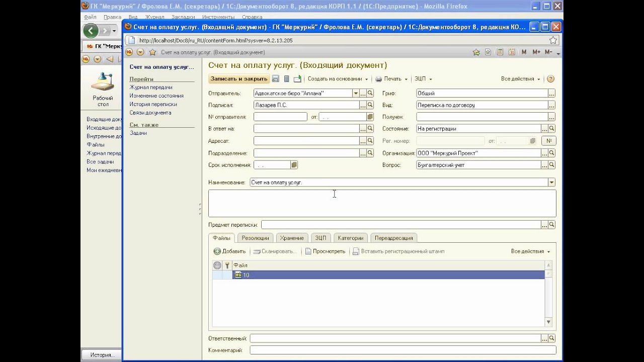
Task: Switch to the Категории tab
Action: pos(351,238)
